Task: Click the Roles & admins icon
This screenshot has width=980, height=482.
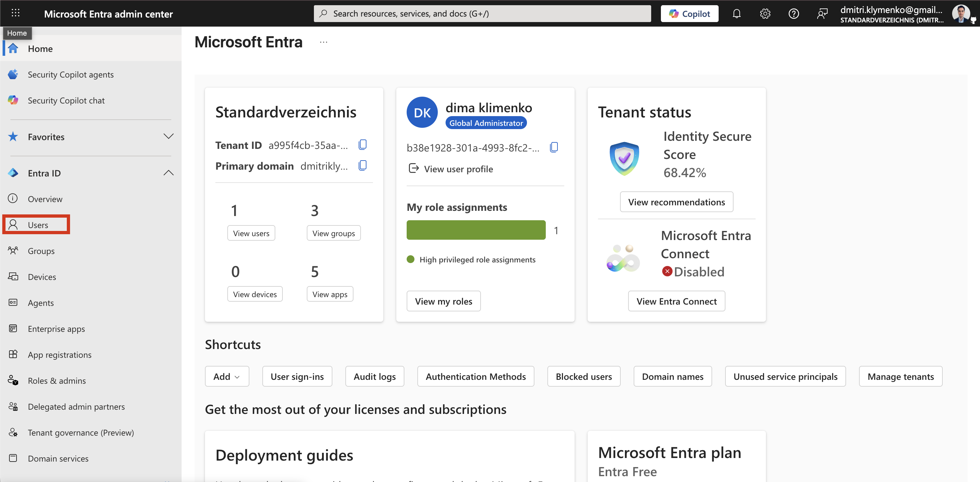Action: [x=13, y=380]
